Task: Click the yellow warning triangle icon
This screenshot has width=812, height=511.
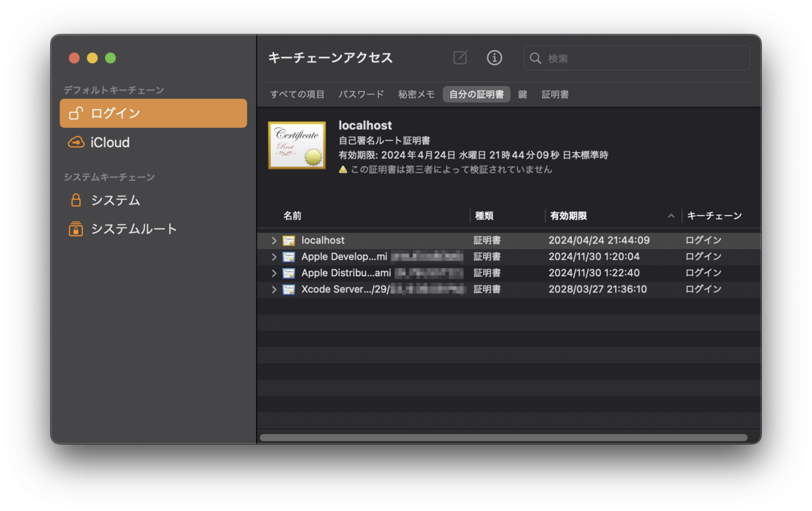Action: (343, 169)
